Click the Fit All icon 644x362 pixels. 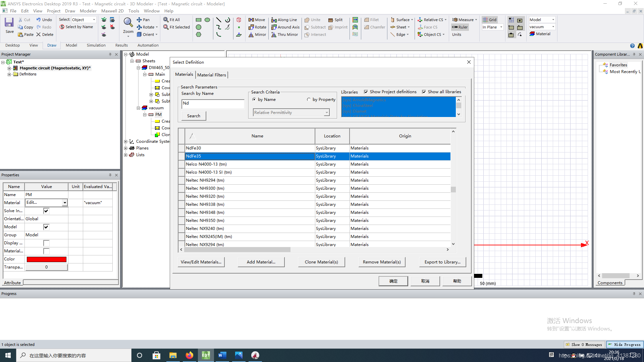click(x=171, y=20)
